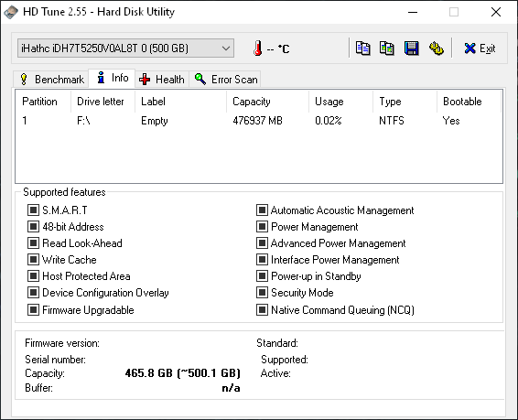Toggle the S.M.A.R.T checkbox
Screen dimensions: 518x420
33,210
